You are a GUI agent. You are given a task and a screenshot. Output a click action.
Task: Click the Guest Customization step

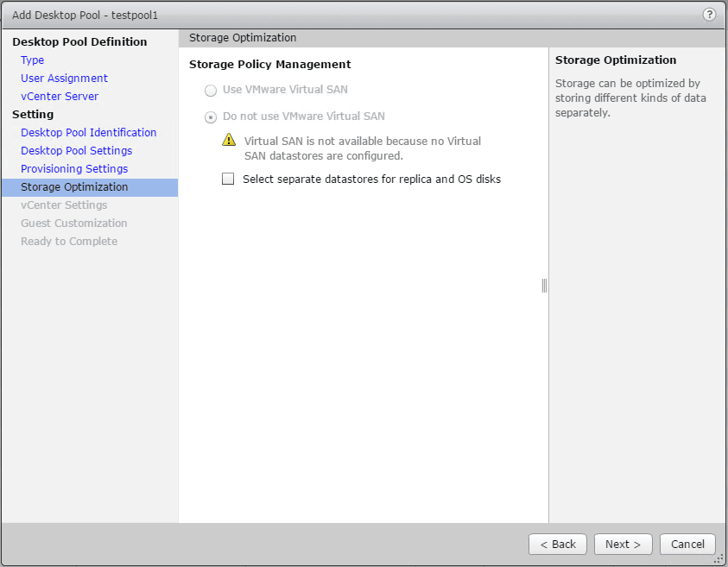click(x=74, y=224)
